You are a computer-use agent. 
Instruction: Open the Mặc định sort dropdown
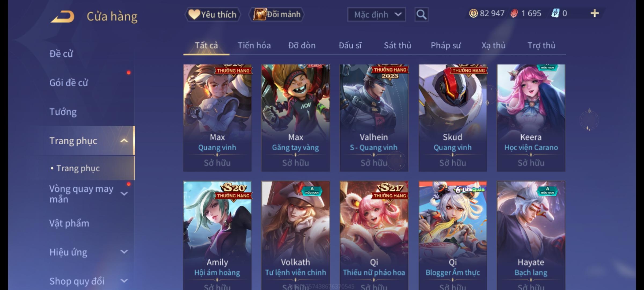click(376, 15)
